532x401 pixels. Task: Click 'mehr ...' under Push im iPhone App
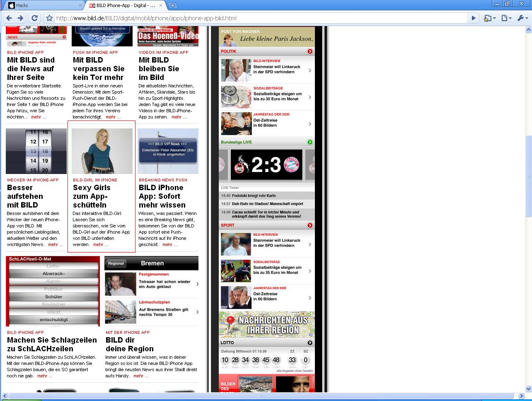pos(113,117)
